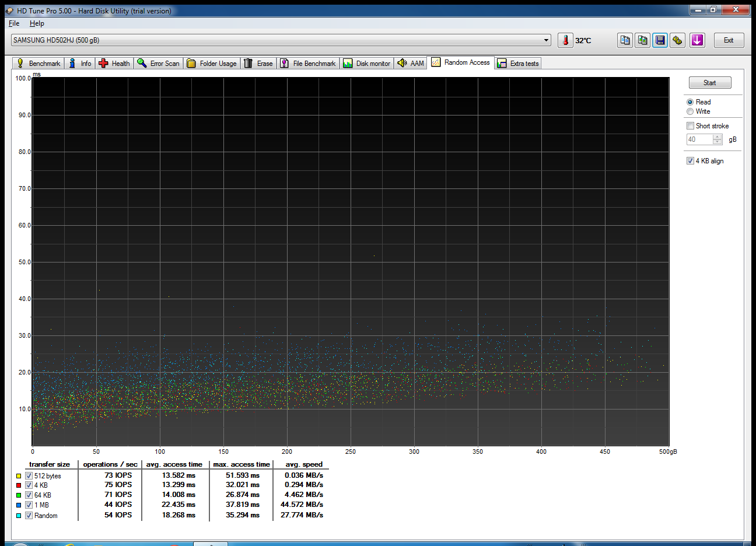Click the short stroke size input field
Screen dimensions: 756x546
pos(699,139)
